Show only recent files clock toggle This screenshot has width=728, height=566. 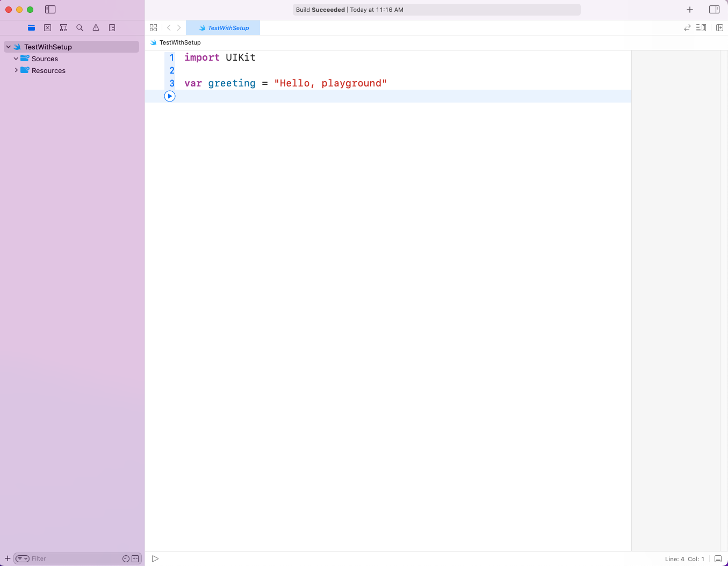(126, 558)
